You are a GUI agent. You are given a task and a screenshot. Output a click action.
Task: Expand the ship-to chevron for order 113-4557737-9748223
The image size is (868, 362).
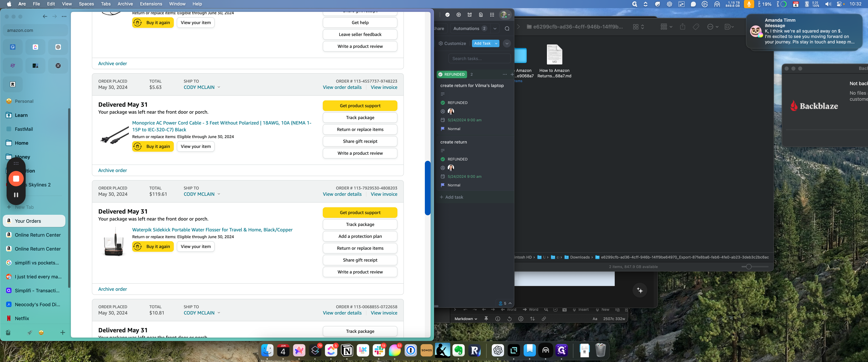(219, 87)
